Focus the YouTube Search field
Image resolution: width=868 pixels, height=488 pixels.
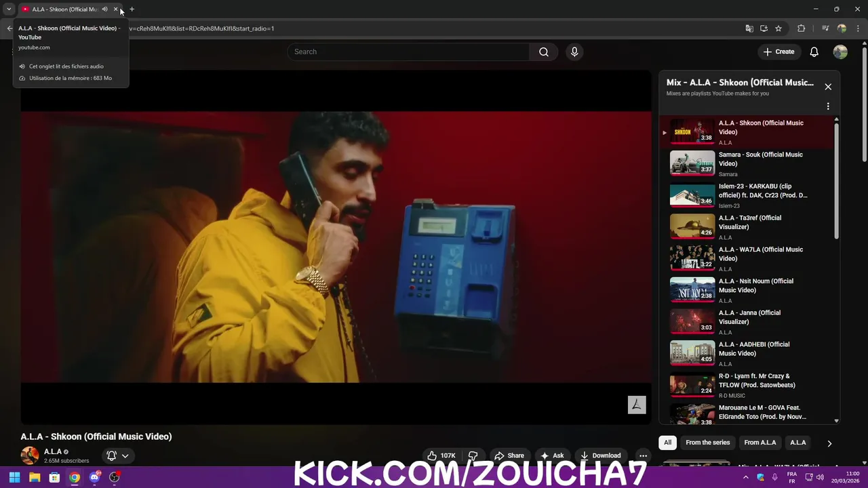pyautogui.click(x=409, y=52)
